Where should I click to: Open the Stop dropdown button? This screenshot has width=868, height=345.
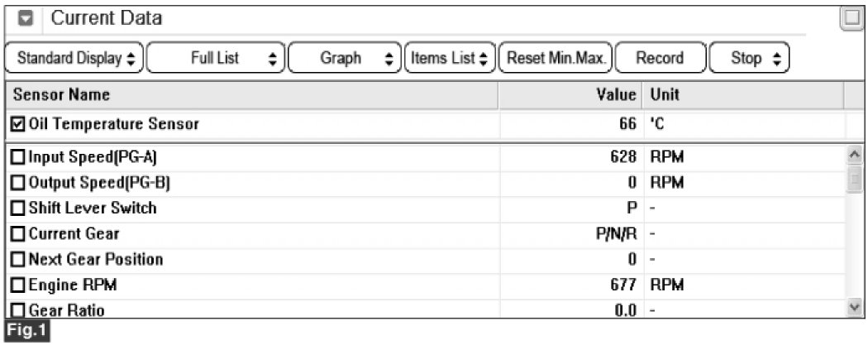pyautogui.click(x=749, y=58)
